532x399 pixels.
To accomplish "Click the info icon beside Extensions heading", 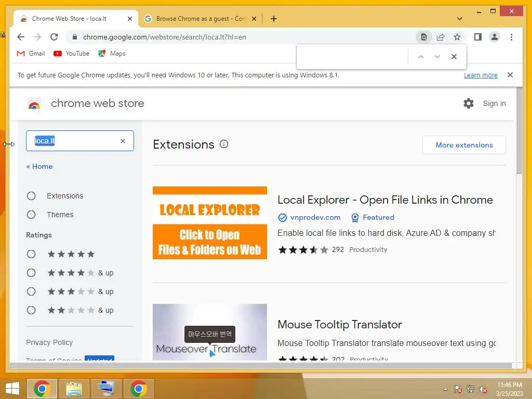I will (x=224, y=144).
